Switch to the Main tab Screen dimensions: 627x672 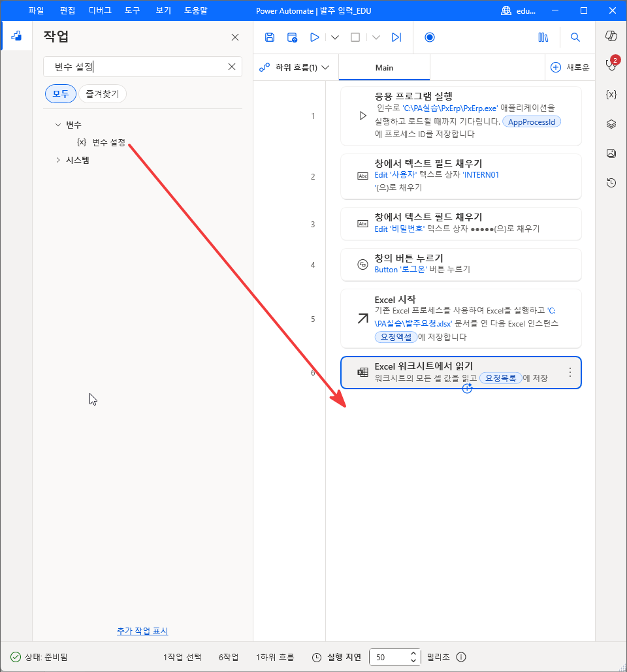pos(384,67)
